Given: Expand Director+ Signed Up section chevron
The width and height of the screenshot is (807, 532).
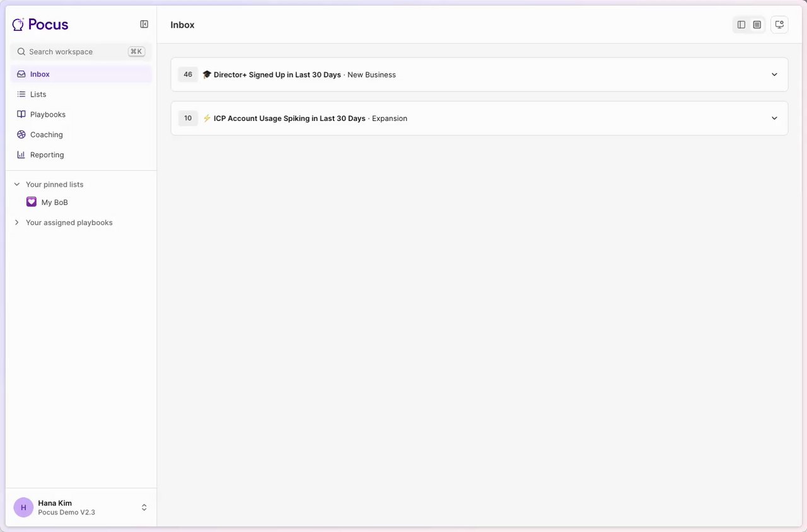Looking at the screenshot, I should point(774,74).
